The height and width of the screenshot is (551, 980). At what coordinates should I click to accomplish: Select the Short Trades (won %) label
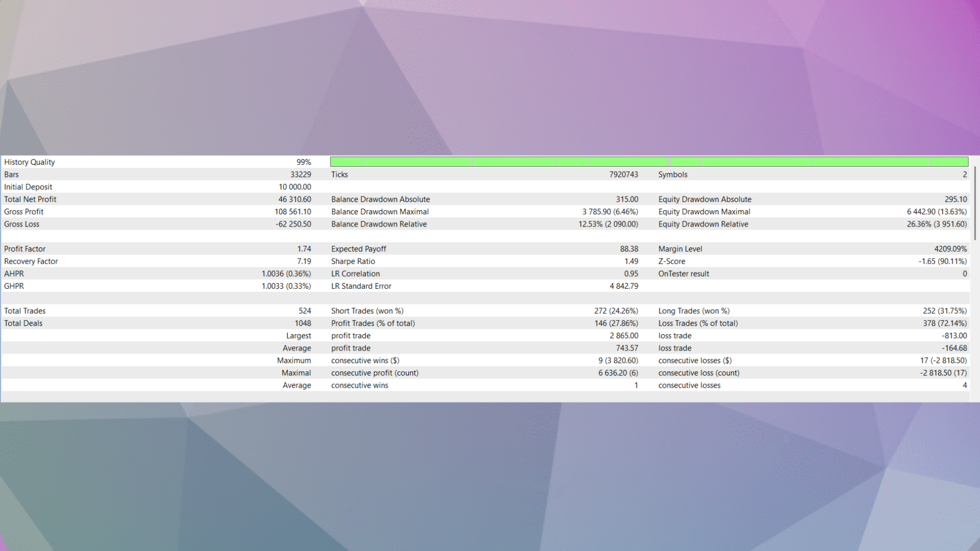pyautogui.click(x=367, y=311)
